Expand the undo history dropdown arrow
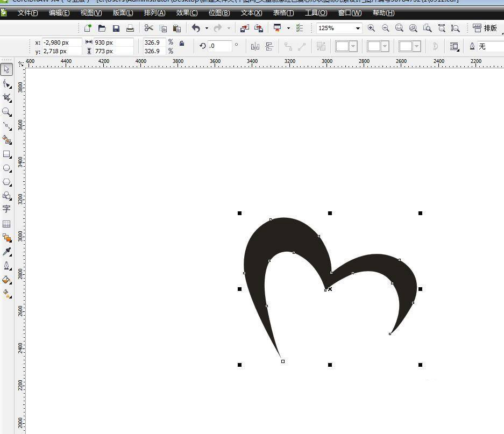Screen dimensions: 504x434 (x=207, y=28)
